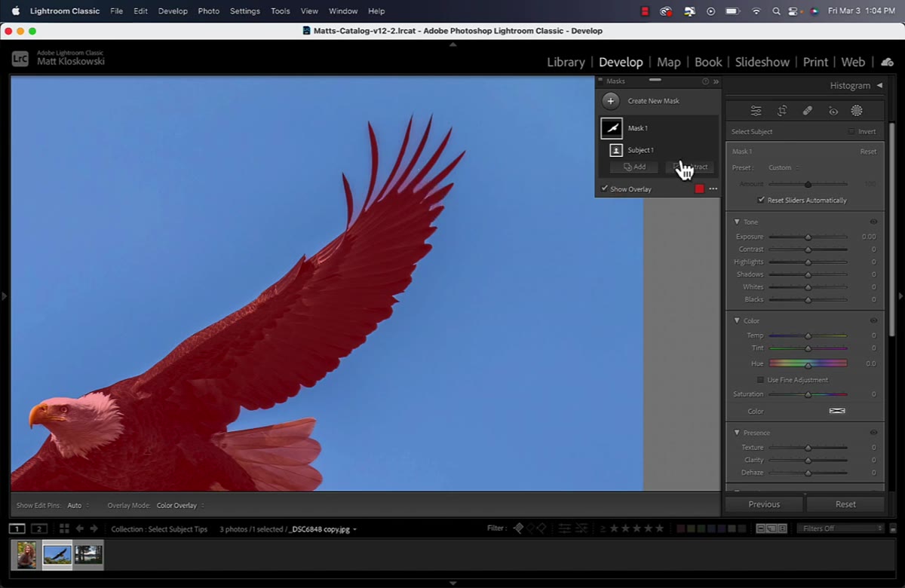Click the Previous button
Viewport: 905px width, 588px height.
coord(764,504)
